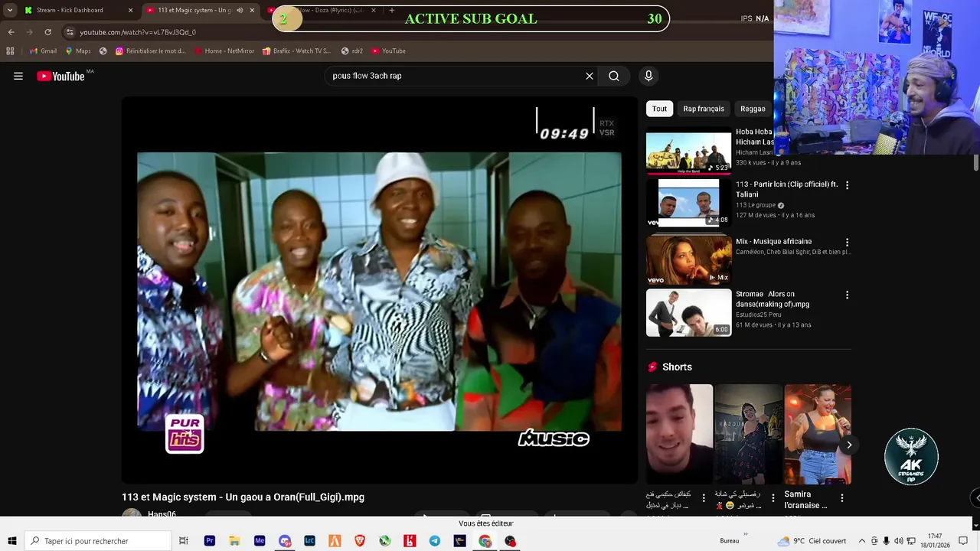Open Task View from the taskbar

[x=184, y=541]
